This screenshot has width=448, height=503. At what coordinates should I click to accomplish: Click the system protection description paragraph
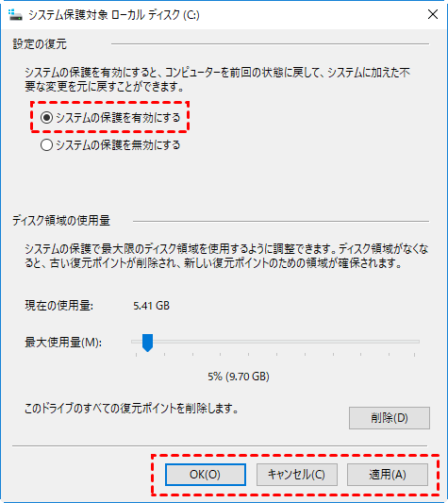(x=218, y=79)
